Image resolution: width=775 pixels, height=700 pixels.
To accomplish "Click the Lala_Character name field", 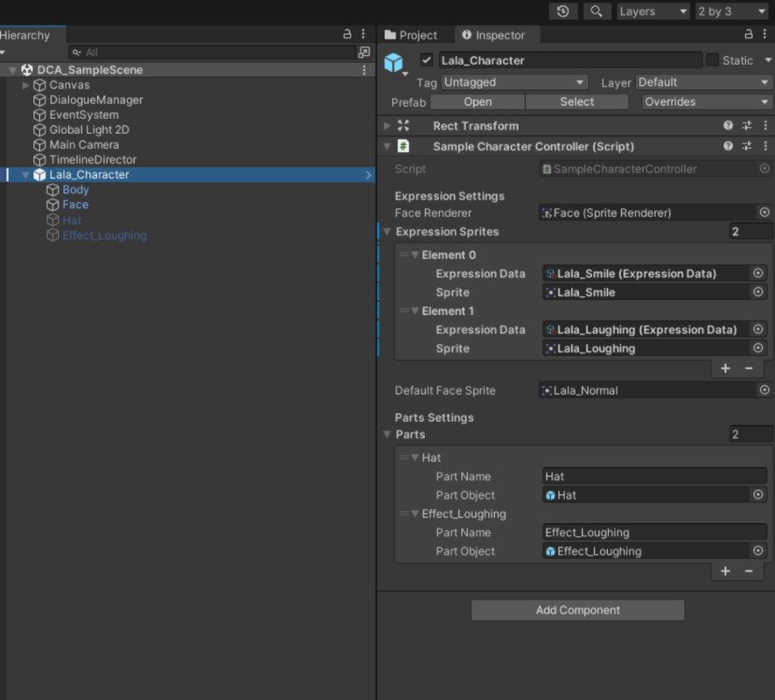I will (x=570, y=60).
